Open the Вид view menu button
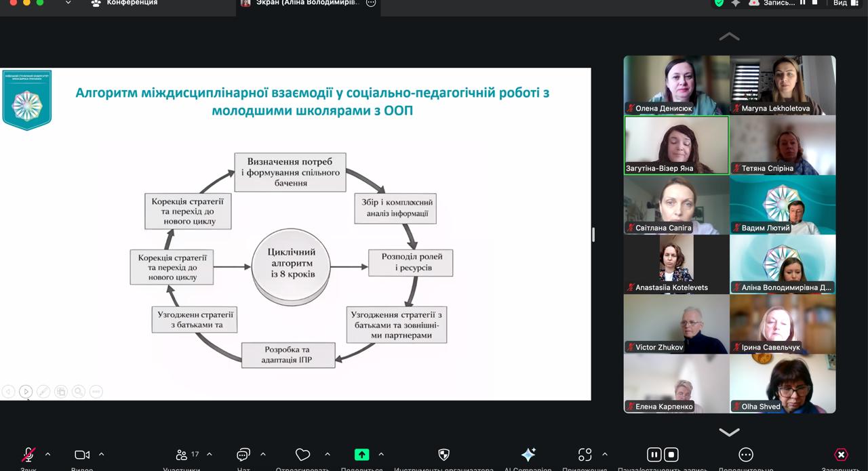868x471 pixels. point(843,4)
